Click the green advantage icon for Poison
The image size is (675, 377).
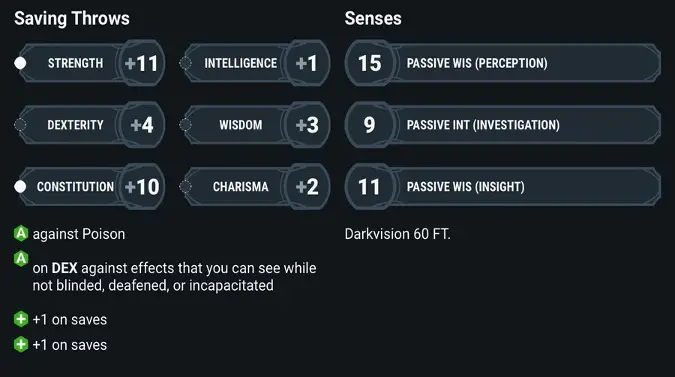pyautogui.click(x=21, y=233)
